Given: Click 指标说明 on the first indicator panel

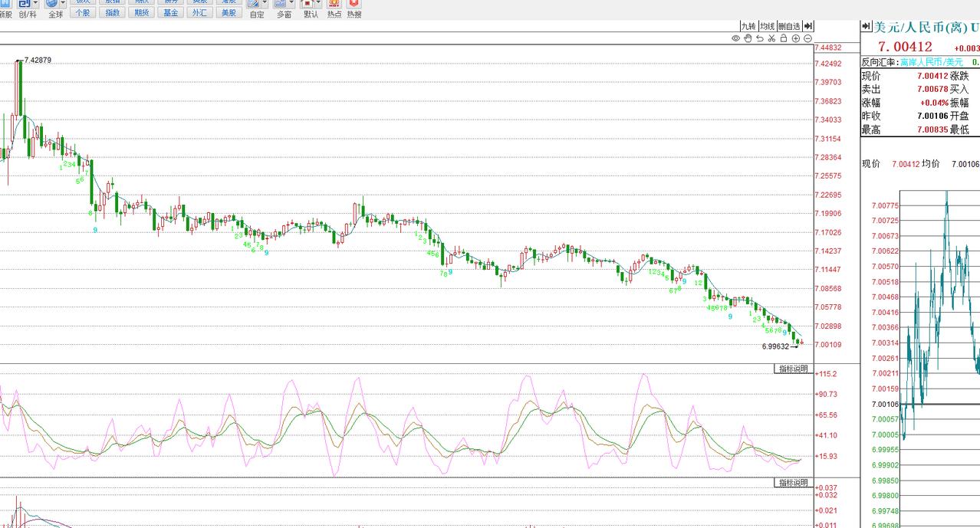Looking at the screenshot, I should [x=793, y=369].
